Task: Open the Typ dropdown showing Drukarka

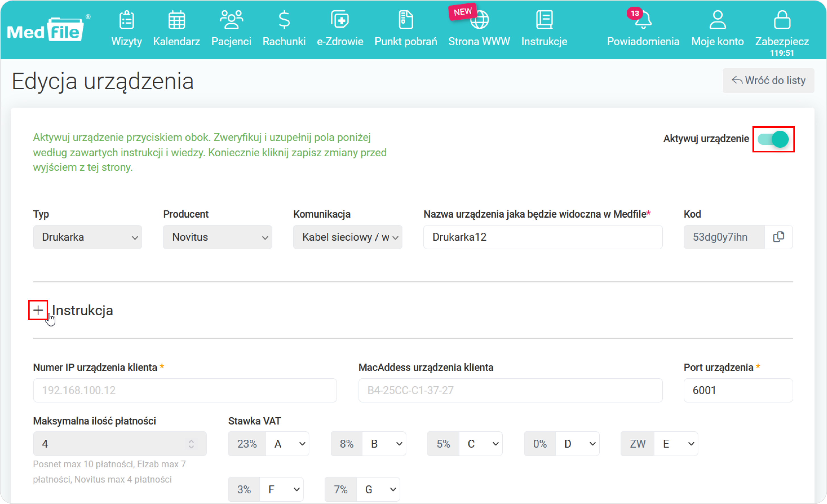Action: 87,237
